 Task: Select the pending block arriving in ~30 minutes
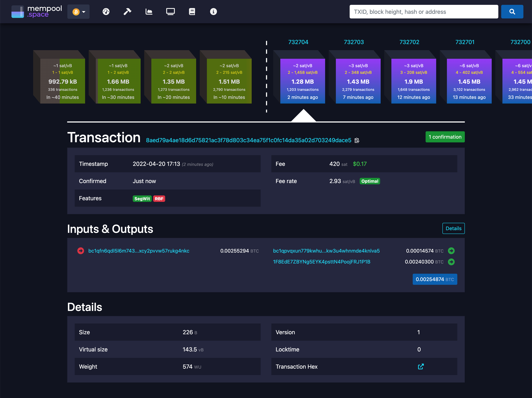118,81
